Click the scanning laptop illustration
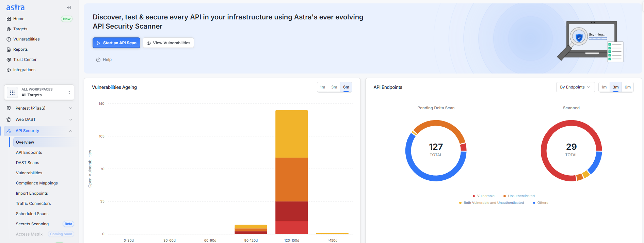The width and height of the screenshot is (644, 243). coord(591,42)
